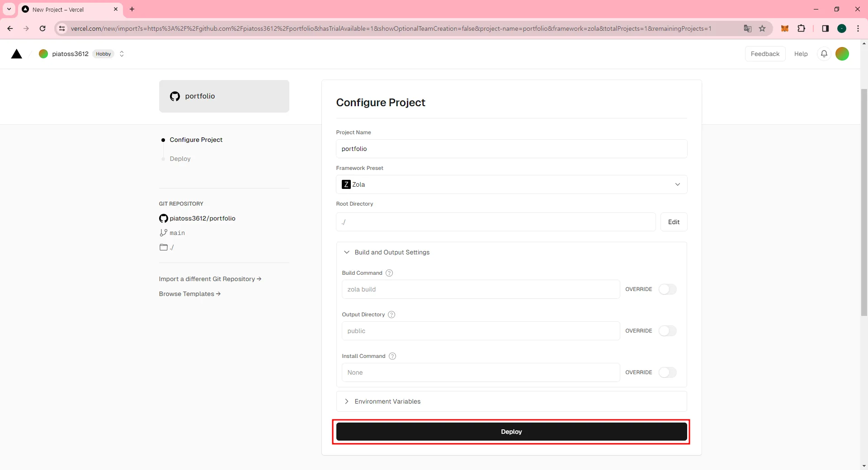Click the Edit root directory button
Screen dimensions: 868x470
tap(674, 222)
